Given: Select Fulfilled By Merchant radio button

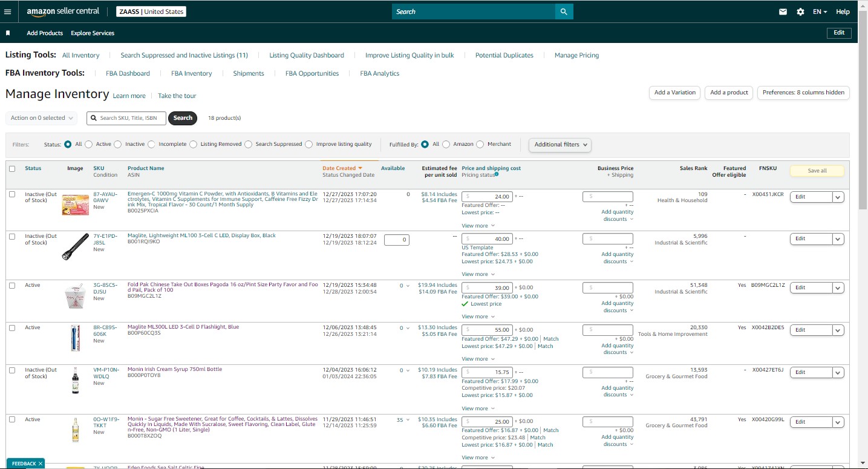Looking at the screenshot, I should [x=480, y=145].
